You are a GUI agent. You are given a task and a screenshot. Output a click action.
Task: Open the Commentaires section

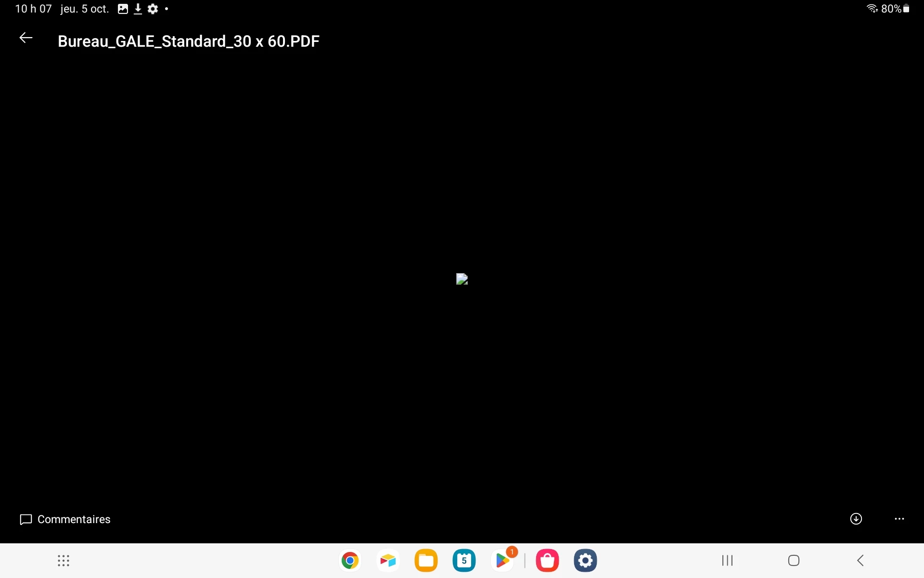click(65, 519)
